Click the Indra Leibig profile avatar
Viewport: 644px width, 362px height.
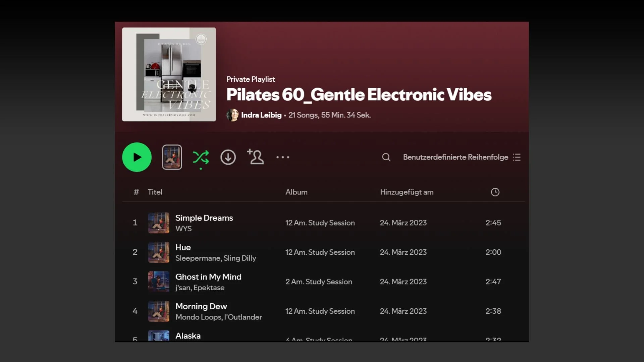click(232, 115)
